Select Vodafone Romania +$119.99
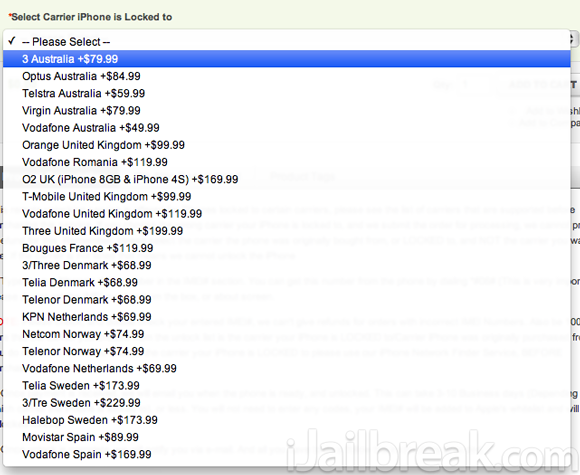Screen dimensions: 580x475 (287, 162)
